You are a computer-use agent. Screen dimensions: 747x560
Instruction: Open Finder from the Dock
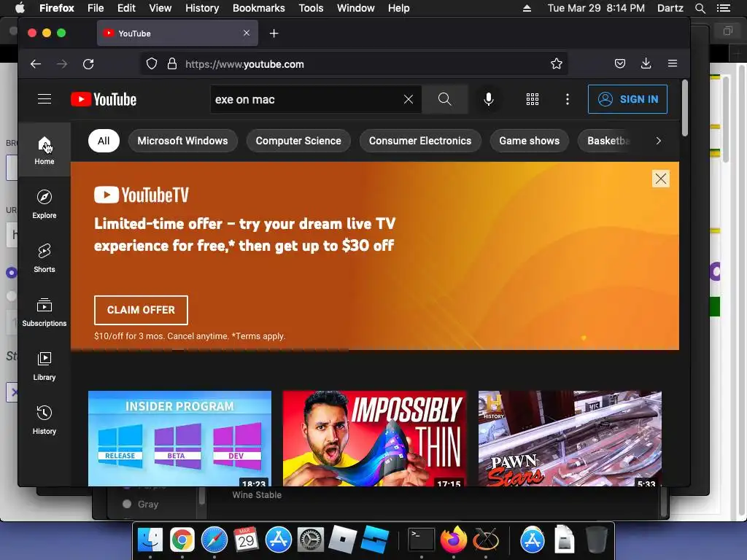(150, 540)
